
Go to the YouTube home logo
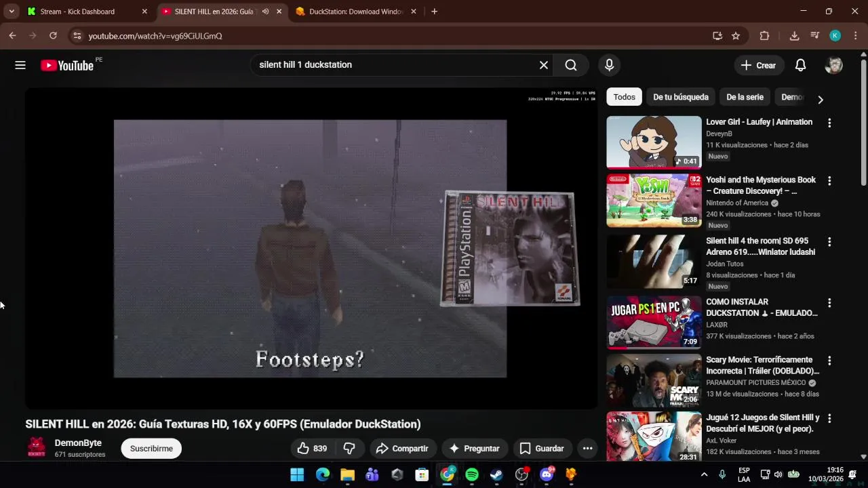click(66, 65)
